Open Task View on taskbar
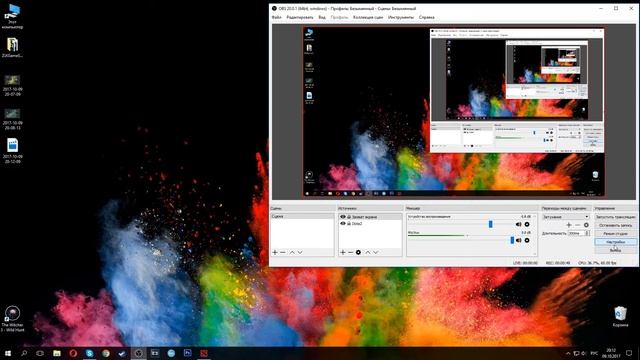 [40, 353]
